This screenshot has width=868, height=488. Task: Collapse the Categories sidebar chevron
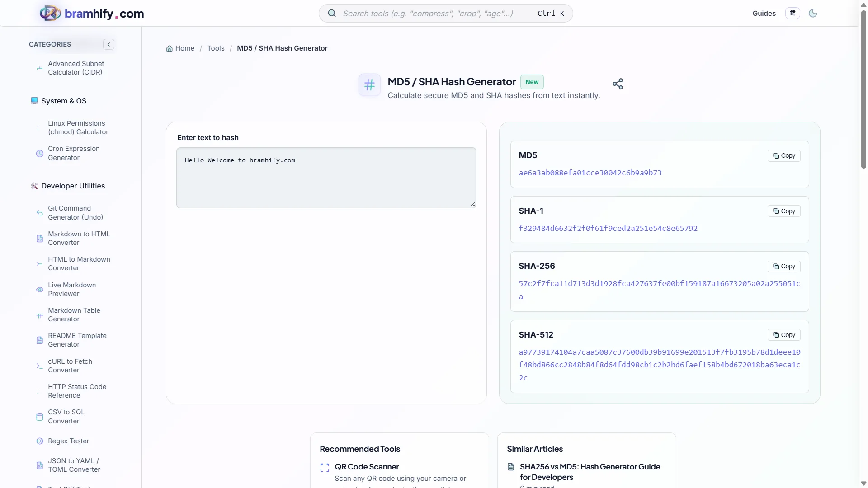point(108,44)
